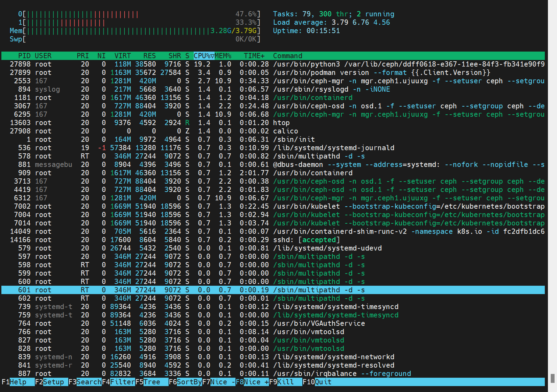Select zombie process 27908 calico row

pyautogui.click(x=273, y=131)
